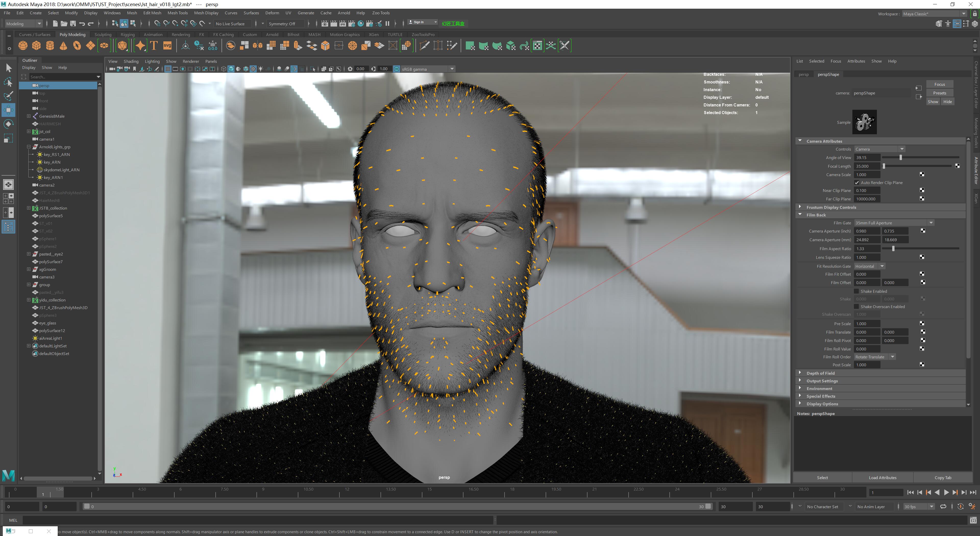
Task: Toggle Textured display in viewport toolbar
Action: (253, 69)
